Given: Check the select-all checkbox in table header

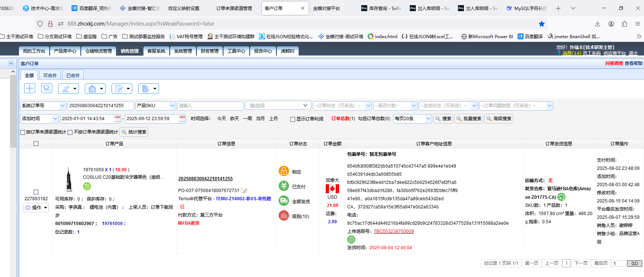Looking at the screenshot, I should coord(36,144).
